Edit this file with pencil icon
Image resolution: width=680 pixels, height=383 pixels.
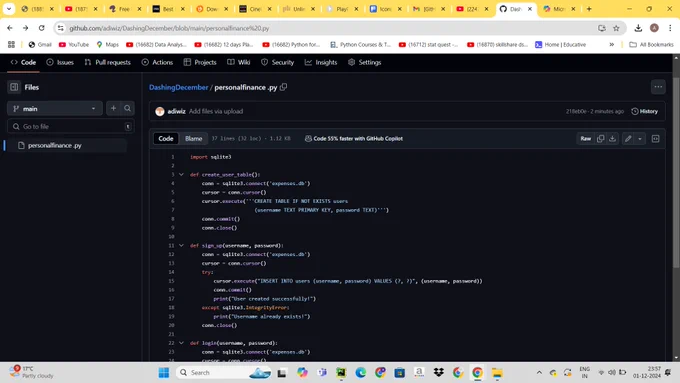(x=628, y=138)
